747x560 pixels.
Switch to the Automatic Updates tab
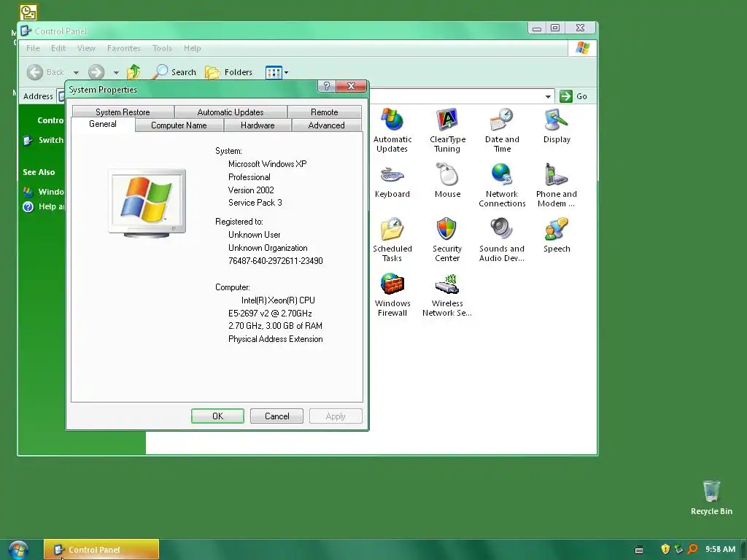pyautogui.click(x=231, y=112)
